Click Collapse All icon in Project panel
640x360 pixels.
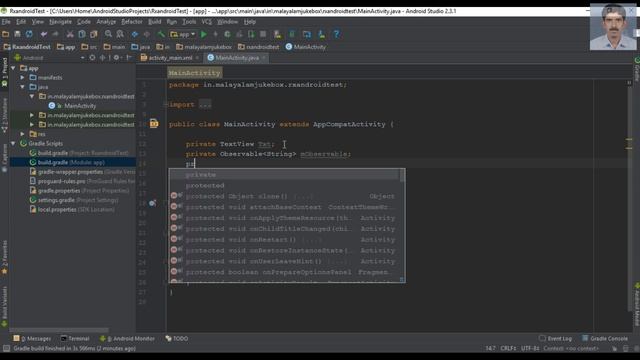tap(102, 58)
